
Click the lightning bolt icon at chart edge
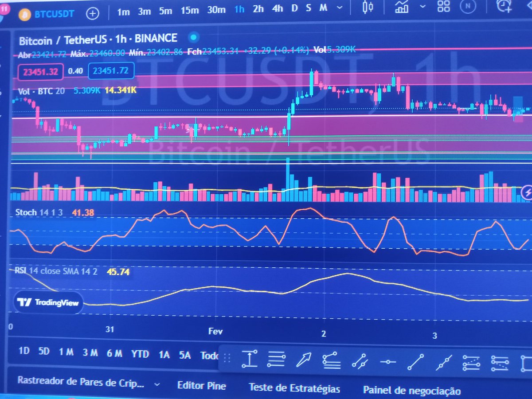point(528,192)
